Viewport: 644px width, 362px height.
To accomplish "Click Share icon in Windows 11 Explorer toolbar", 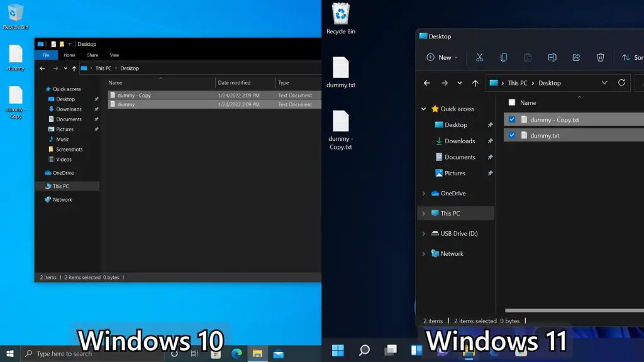I will (x=576, y=57).
